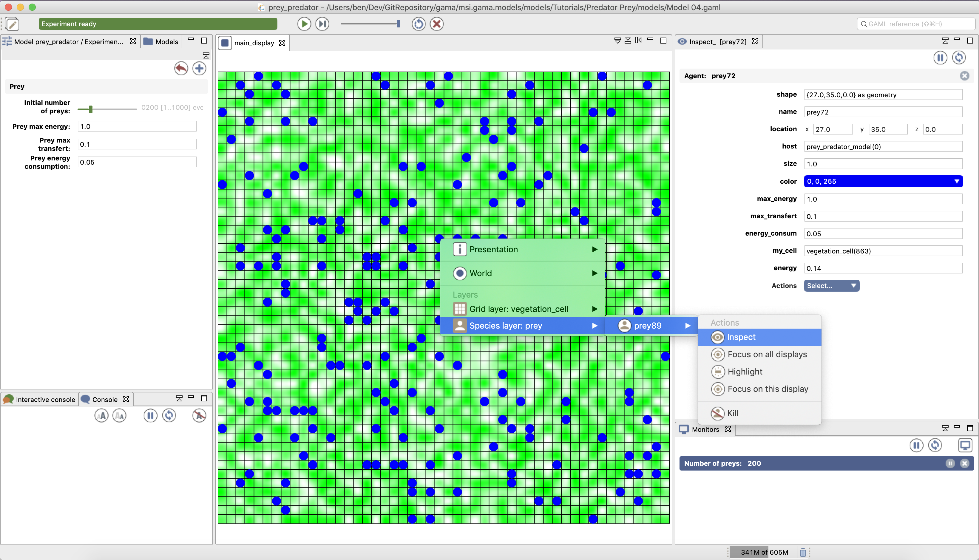The width and height of the screenshot is (979, 560).
Task: Decrease console font size
Action: pyautogui.click(x=120, y=416)
